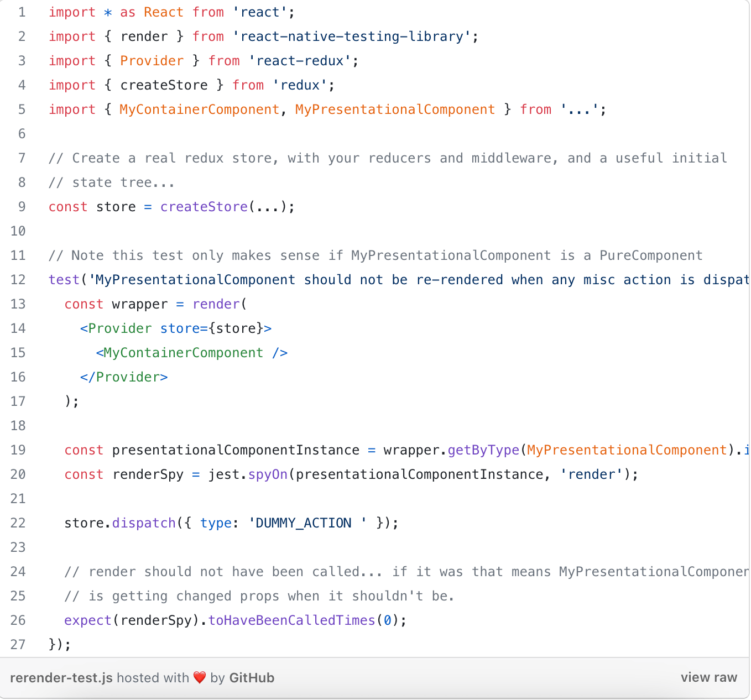Select line number 1 in the gutter
The height and width of the screenshot is (700, 751).
pyautogui.click(x=22, y=12)
